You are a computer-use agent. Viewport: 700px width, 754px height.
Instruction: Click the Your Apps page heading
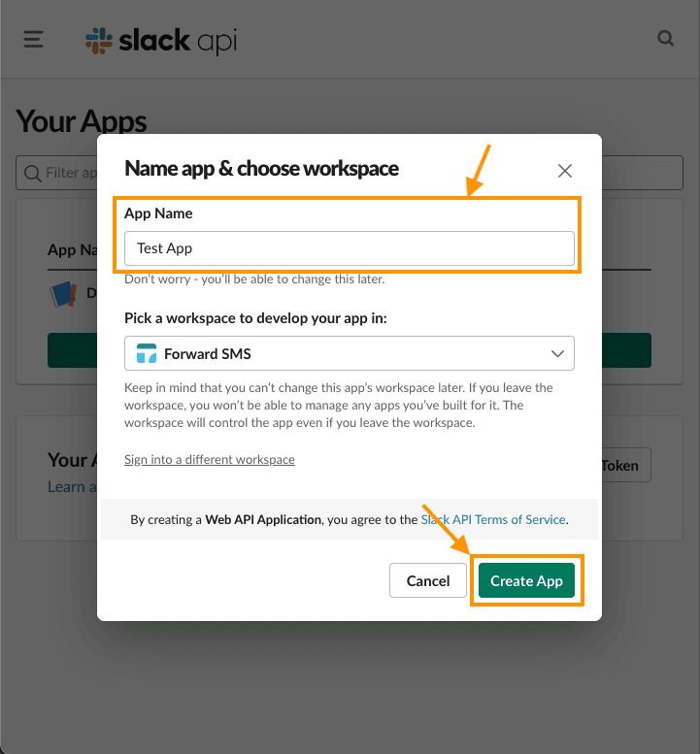tap(82, 121)
